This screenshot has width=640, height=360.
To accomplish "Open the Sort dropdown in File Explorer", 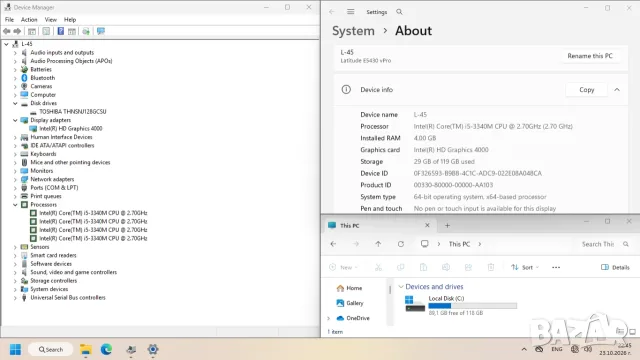I will pyautogui.click(x=525, y=267).
